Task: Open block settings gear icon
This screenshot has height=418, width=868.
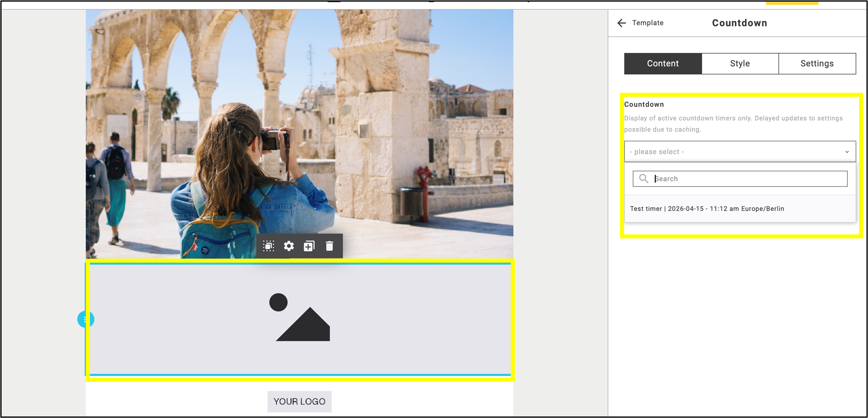Action: pos(289,246)
